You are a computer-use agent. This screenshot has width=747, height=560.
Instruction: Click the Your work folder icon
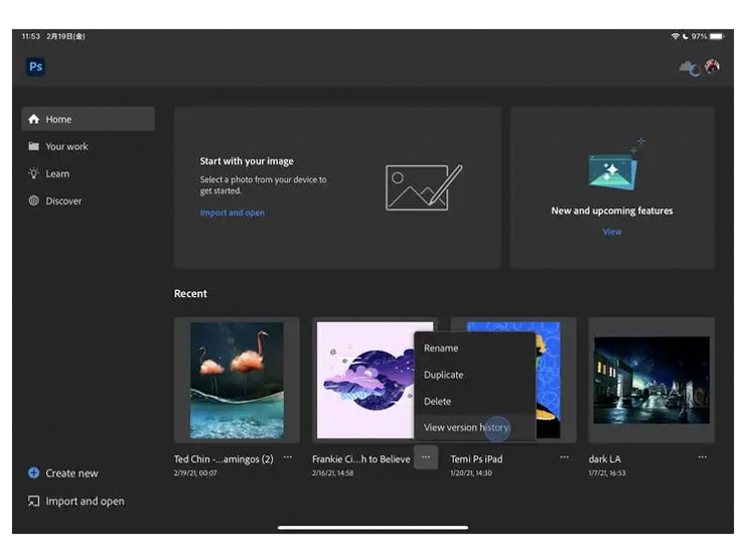point(34,145)
